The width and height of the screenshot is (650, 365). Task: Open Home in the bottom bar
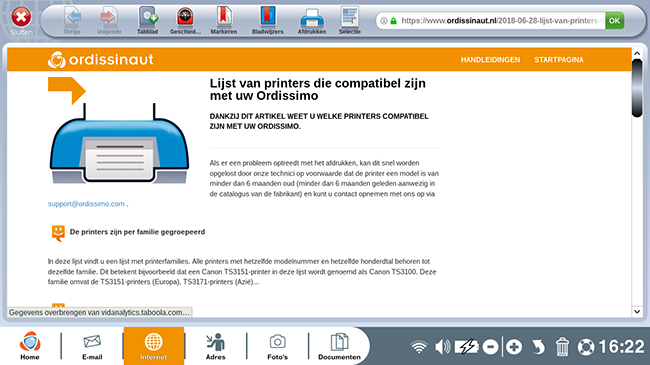[30, 346]
